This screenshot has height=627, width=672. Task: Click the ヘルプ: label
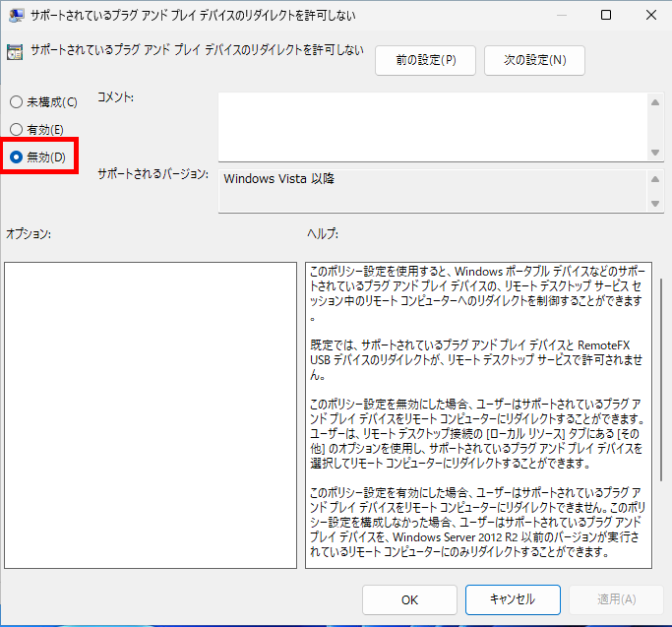point(323,233)
